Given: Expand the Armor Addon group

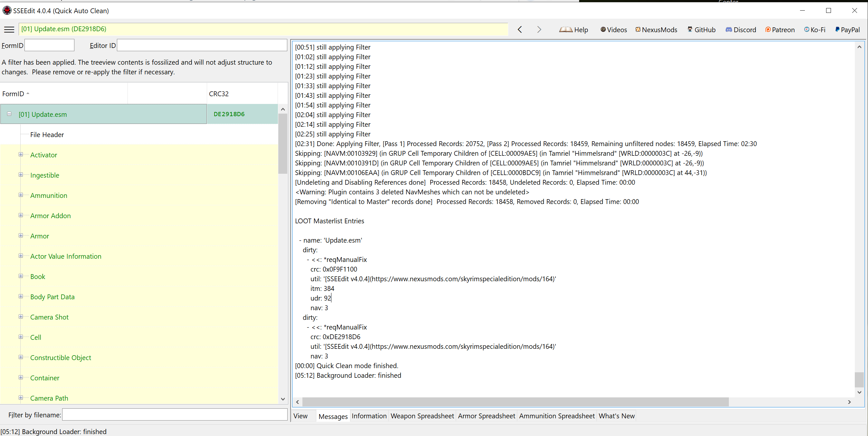Looking at the screenshot, I should [x=21, y=215].
